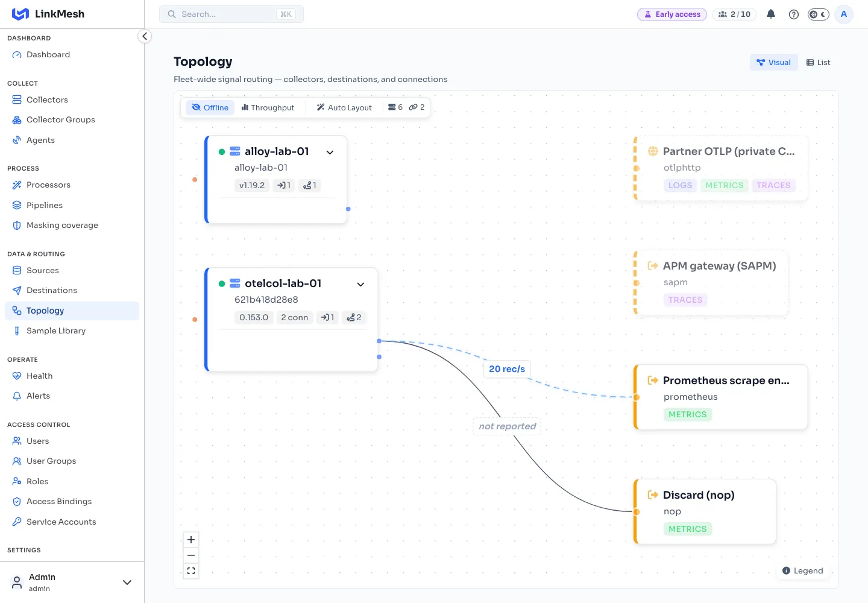Viewport: 868px width, 603px height.
Task: Go to Sample Library
Action: (x=72, y=330)
